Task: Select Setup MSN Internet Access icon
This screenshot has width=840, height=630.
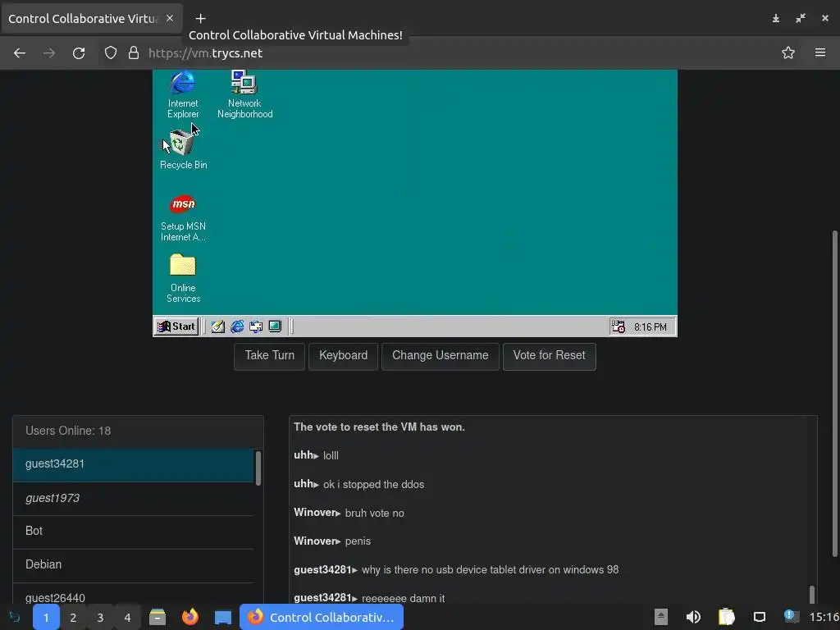Action: (x=183, y=217)
